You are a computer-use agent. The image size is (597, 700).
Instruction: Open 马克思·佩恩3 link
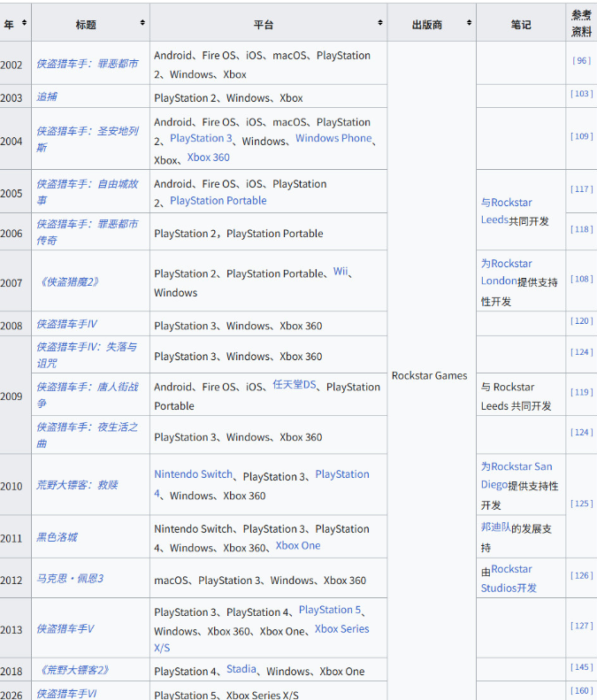[70, 579]
